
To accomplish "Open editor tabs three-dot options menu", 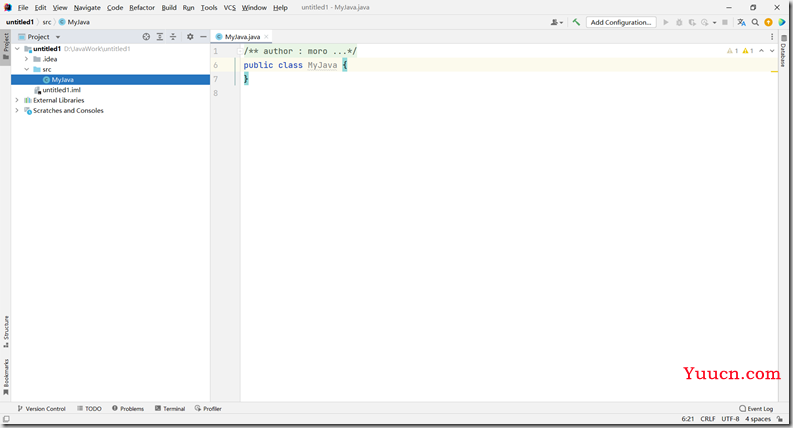I will (772, 37).
